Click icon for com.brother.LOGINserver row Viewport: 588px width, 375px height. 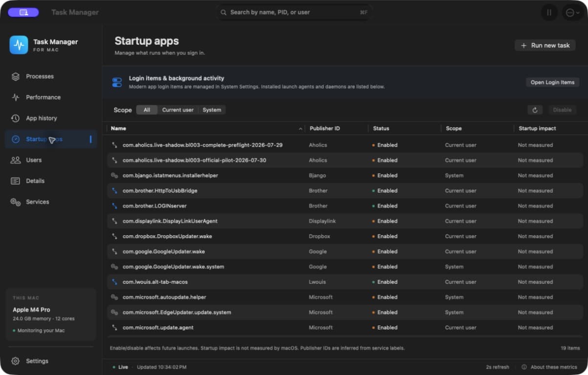[114, 206]
